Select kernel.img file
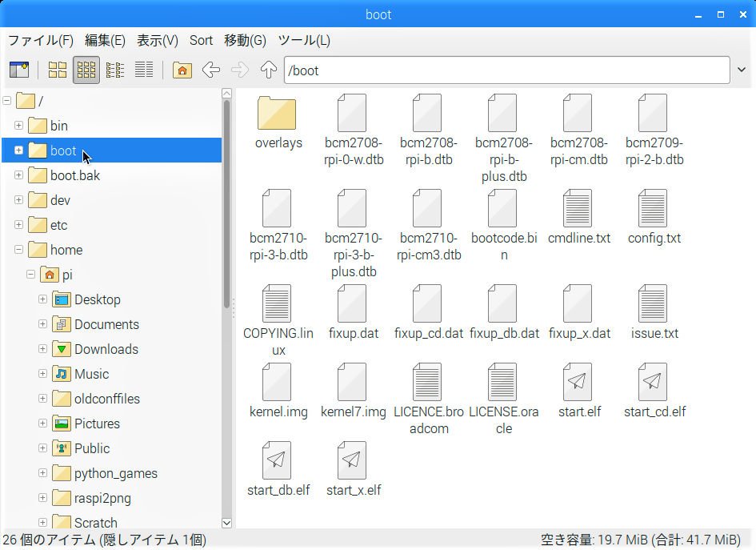Image resolution: width=756 pixels, height=550 pixels. click(x=277, y=382)
